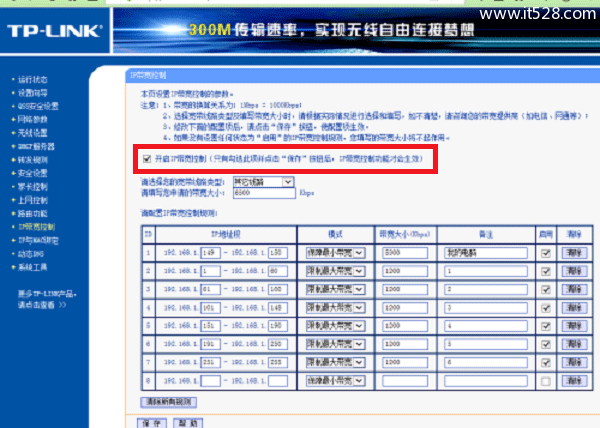Uncheck the enable checkbox for rule 4
Screen dimensions: 600x428
(x=546, y=308)
